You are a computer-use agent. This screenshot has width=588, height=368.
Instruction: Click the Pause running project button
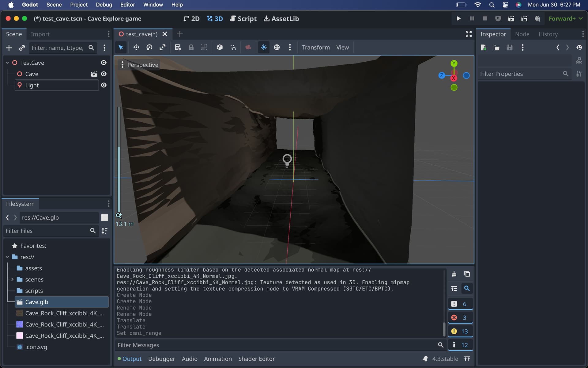tap(472, 19)
